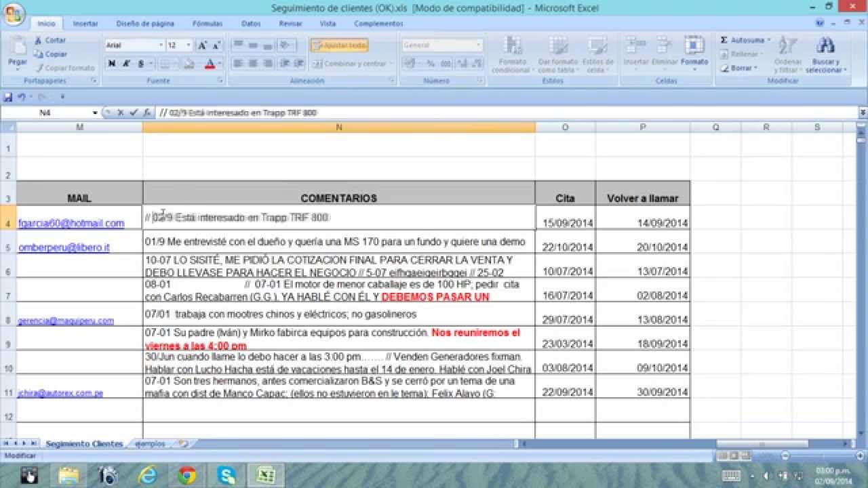Go to the Fórmulas tab
Screen dimensions: 868x488
click(x=207, y=23)
